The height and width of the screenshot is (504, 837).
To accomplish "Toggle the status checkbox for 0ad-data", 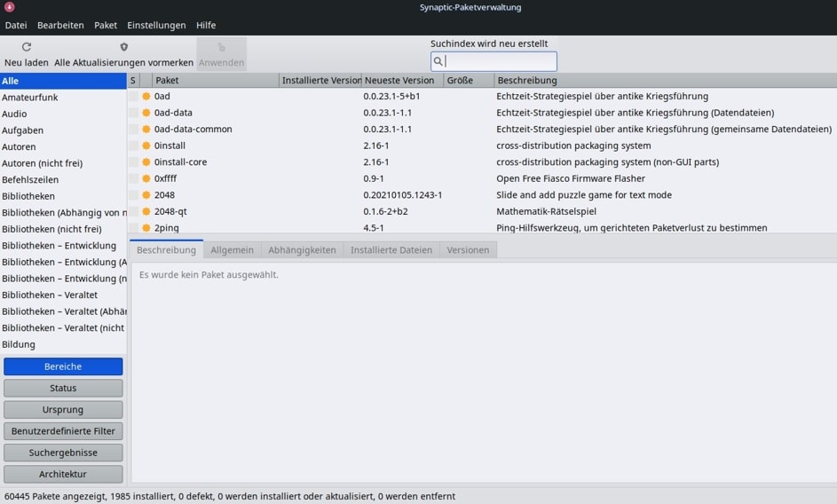I will click(x=134, y=113).
